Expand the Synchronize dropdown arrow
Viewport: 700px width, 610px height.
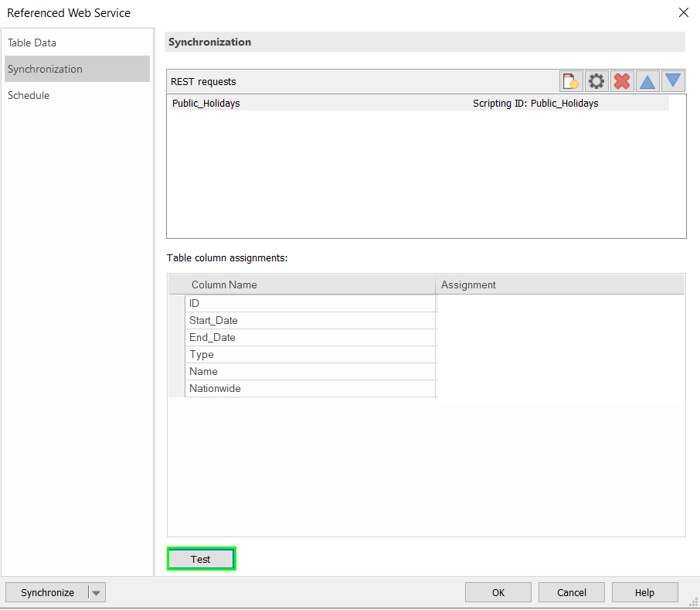pos(97,593)
